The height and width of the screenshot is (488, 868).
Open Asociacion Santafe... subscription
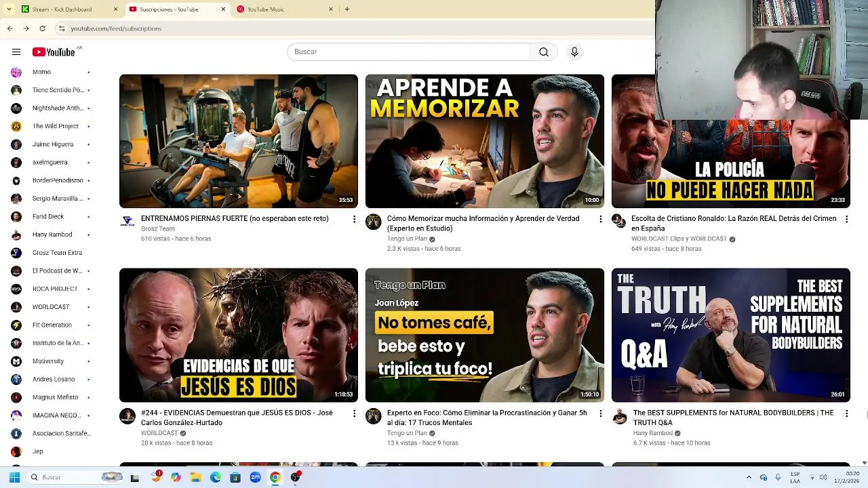[x=51, y=433]
